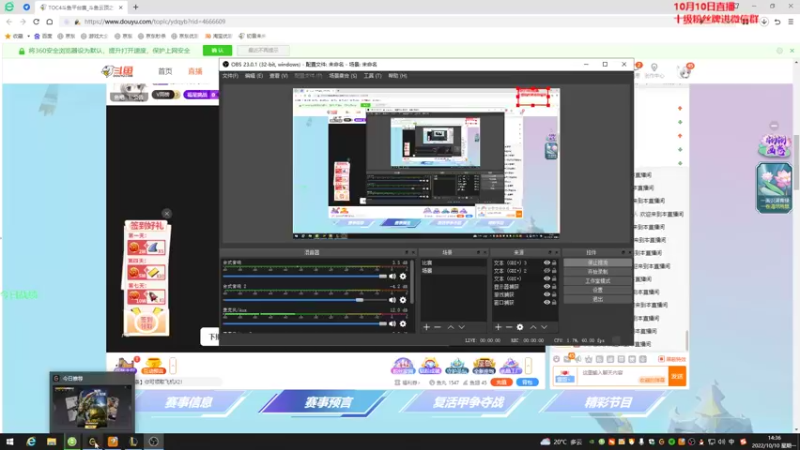Close the sign-in gift popup on Douyu
Image resolution: width=800 pixels, height=450 pixels.
tap(167, 213)
